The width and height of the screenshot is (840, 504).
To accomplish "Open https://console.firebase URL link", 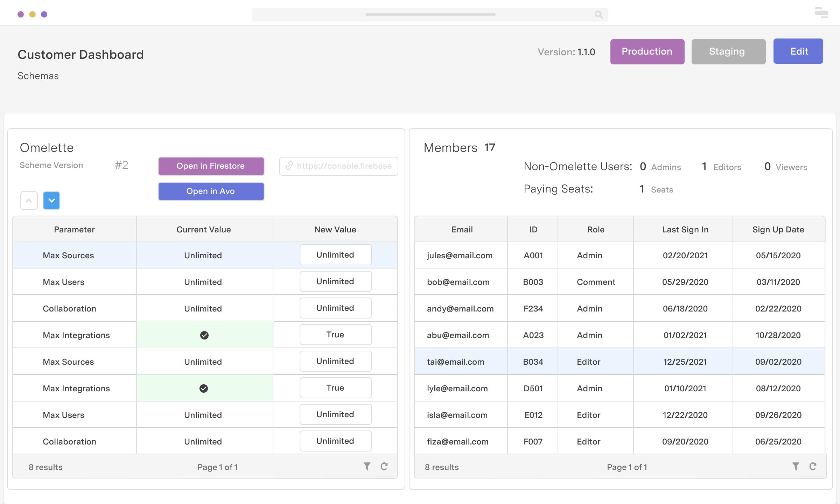I will point(339,166).
